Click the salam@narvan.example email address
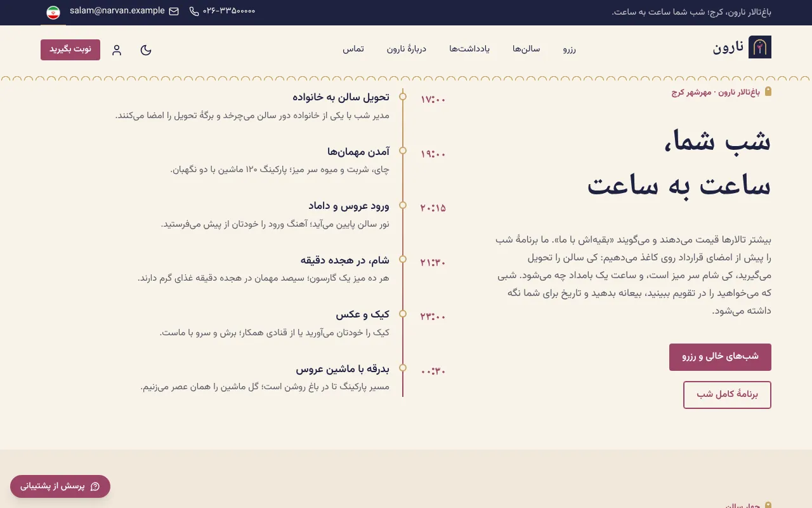812x508 pixels. 117,11
